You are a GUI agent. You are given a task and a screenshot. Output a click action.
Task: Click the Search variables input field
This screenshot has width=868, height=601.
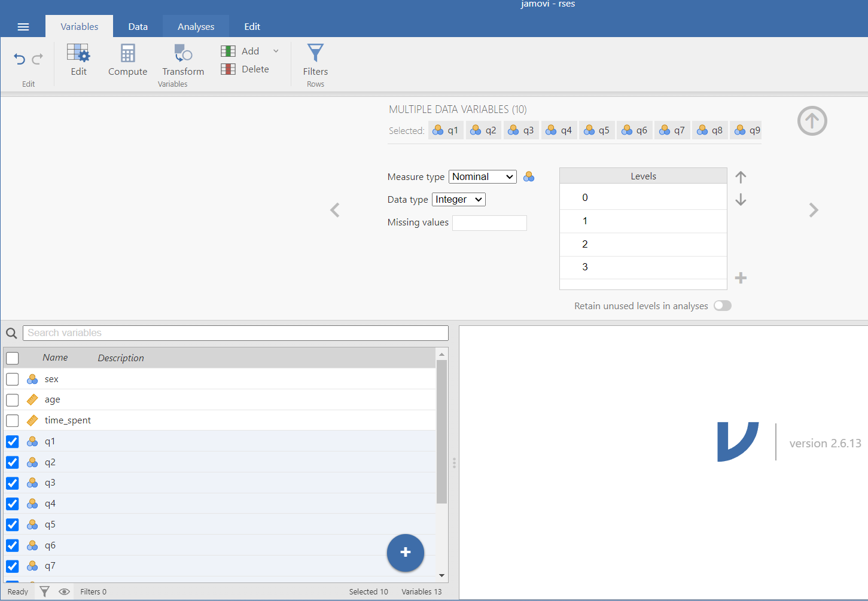tap(235, 333)
